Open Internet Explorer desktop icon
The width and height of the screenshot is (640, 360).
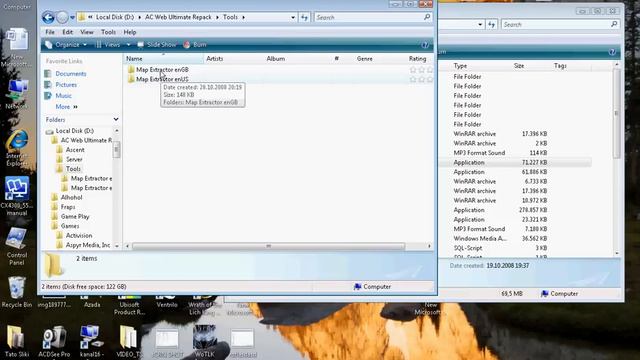[x=17, y=148]
